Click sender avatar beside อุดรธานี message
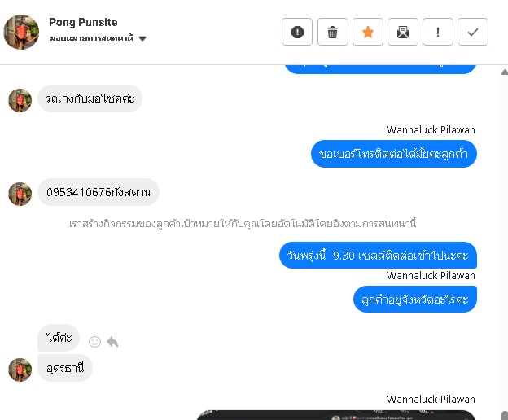The width and height of the screenshot is (508, 420). (x=20, y=370)
